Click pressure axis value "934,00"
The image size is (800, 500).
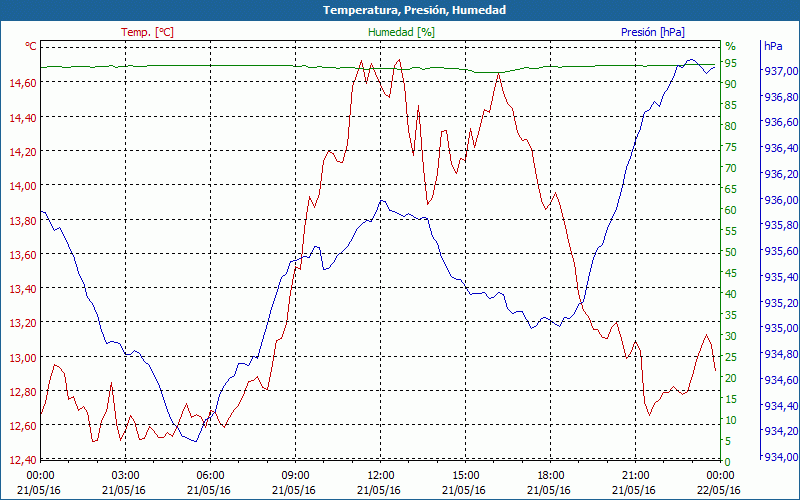(780, 457)
